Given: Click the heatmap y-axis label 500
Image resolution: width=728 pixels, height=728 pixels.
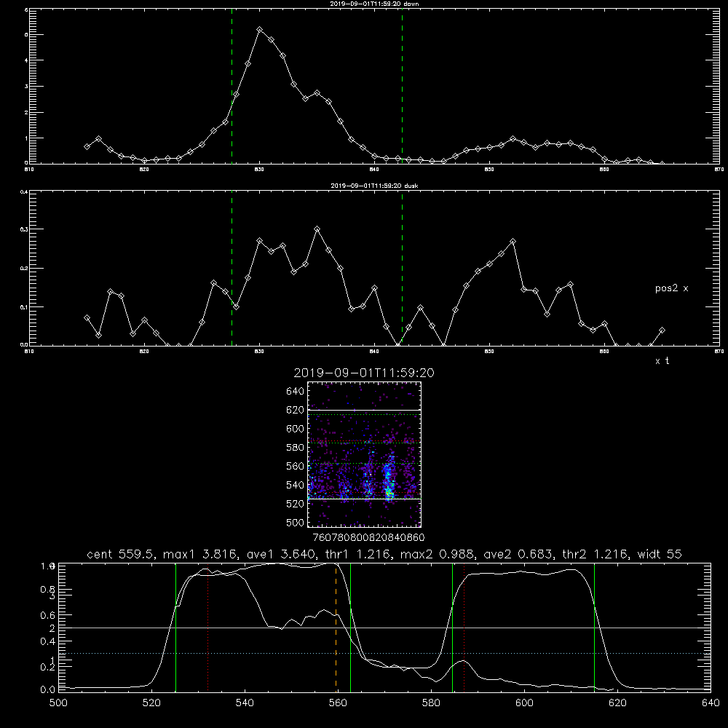Looking at the screenshot, I should click(x=295, y=522).
